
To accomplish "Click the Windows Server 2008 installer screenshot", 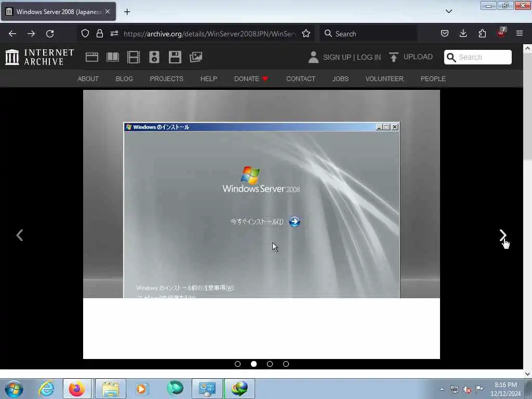I will click(261, 194).
